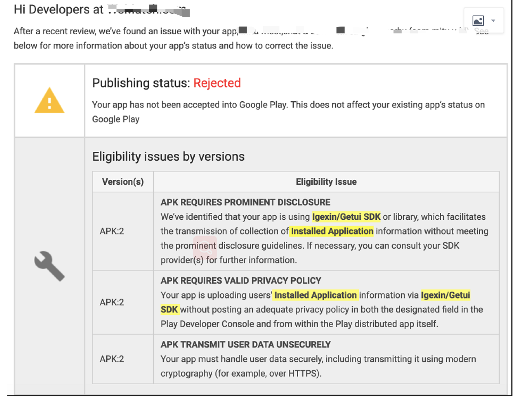
Task: Open the dropdown arrow beside the image icon
Action: [x=493, y=20]
